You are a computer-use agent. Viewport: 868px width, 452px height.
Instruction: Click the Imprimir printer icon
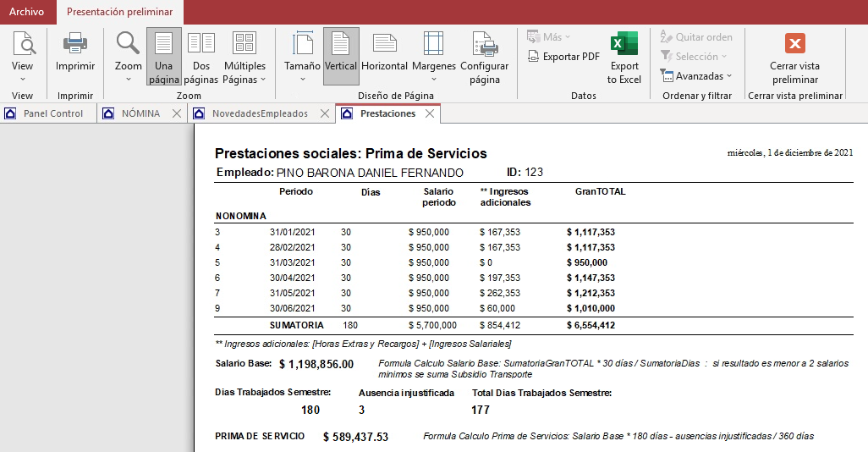tap(75, 44)
